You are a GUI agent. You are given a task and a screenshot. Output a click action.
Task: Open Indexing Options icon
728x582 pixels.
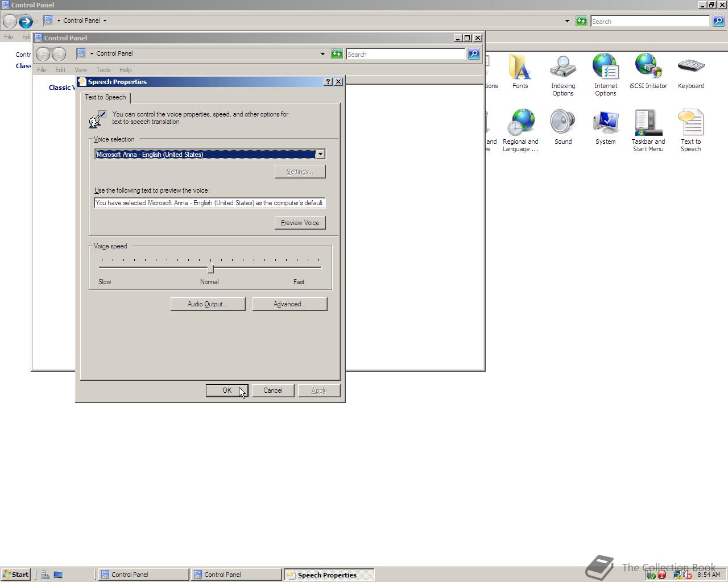[563, 74]
